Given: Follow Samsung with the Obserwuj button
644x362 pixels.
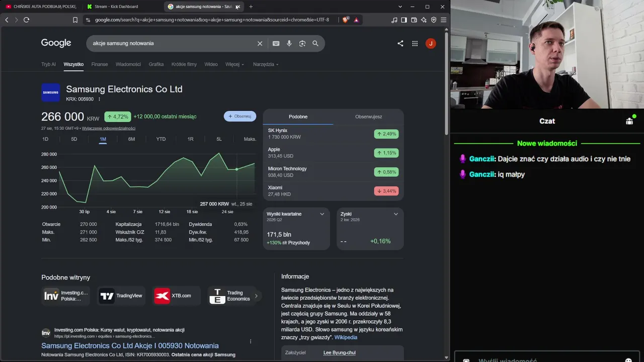Looking at the screenshot, I should (x=240, y=116).
